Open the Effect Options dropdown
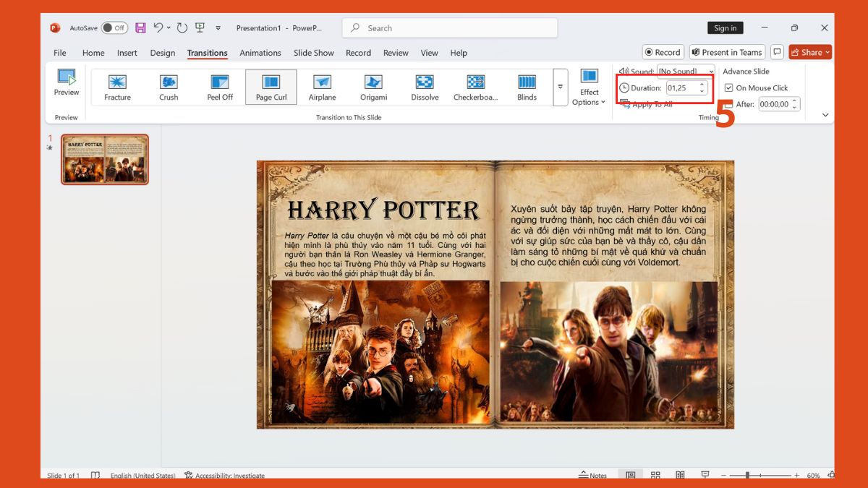 tap(590, 87)
